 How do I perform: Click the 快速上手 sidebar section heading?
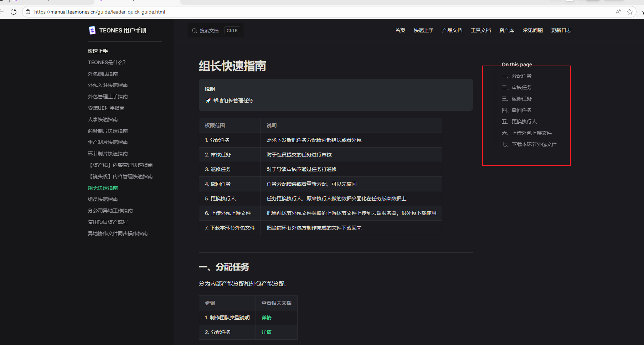point(98,51)
